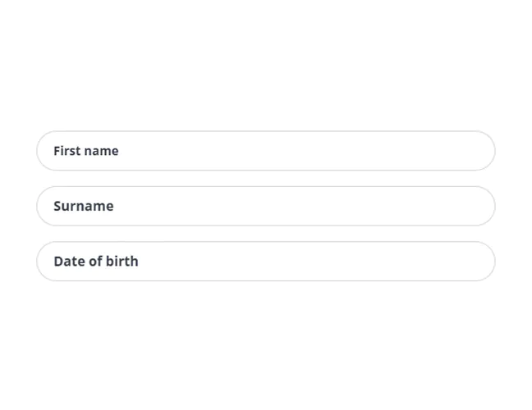
Task: Select the Date of birth field
Action: click(265, 262)
